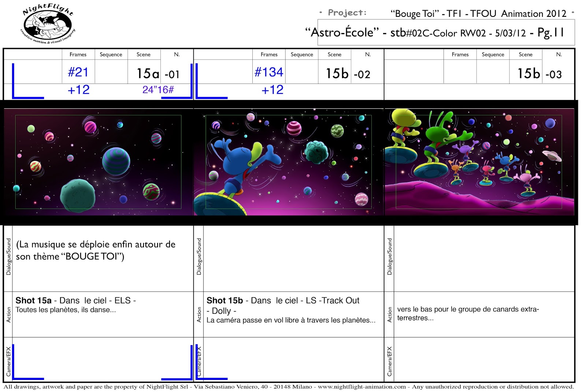Select the "Project:" label
Image resolution: width=586 pixels, height=392 pixels.
(347, 13)
